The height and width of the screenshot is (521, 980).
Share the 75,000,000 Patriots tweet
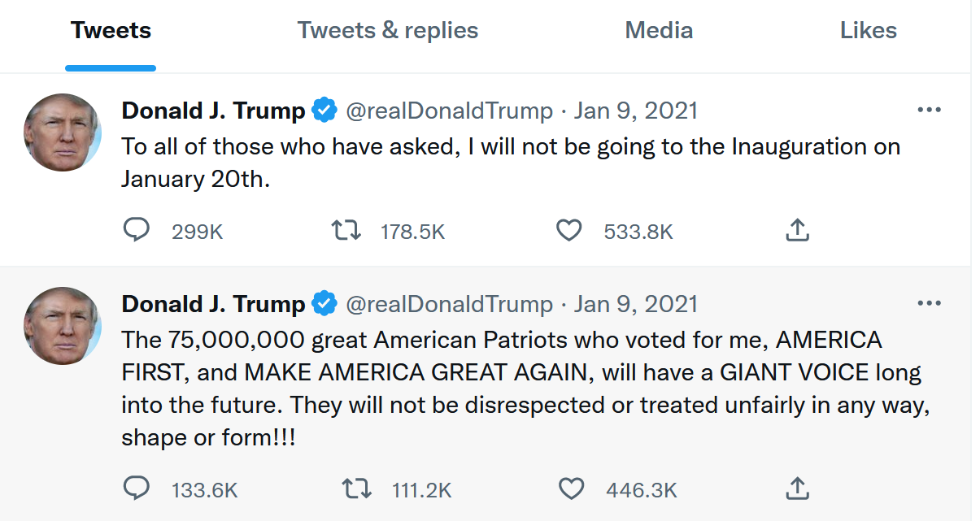point(797,489)
